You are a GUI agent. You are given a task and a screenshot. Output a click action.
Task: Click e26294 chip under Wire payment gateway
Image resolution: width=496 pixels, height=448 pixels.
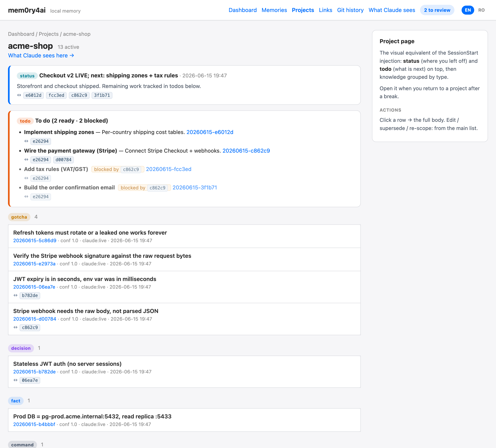coord(41,160)
